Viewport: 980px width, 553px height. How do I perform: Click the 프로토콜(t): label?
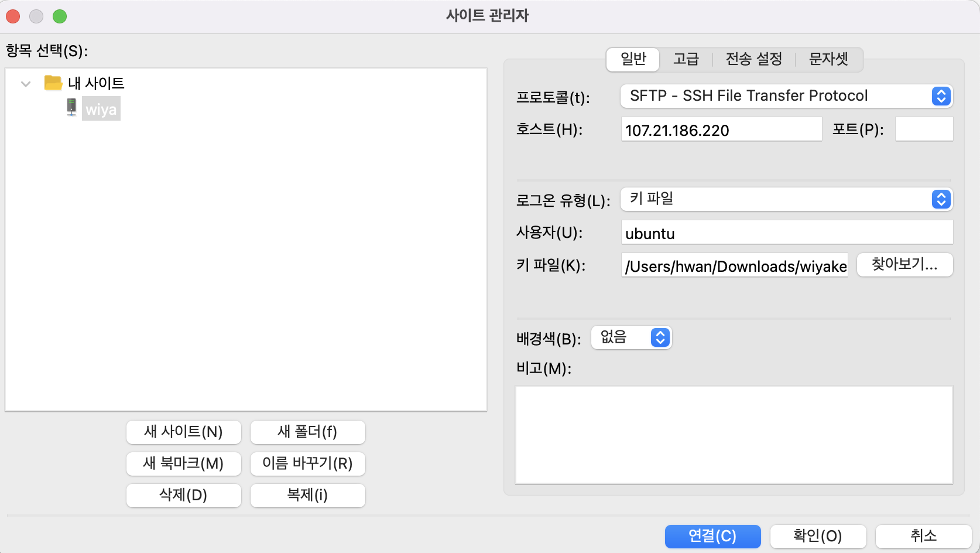click(x=553, y=97)
